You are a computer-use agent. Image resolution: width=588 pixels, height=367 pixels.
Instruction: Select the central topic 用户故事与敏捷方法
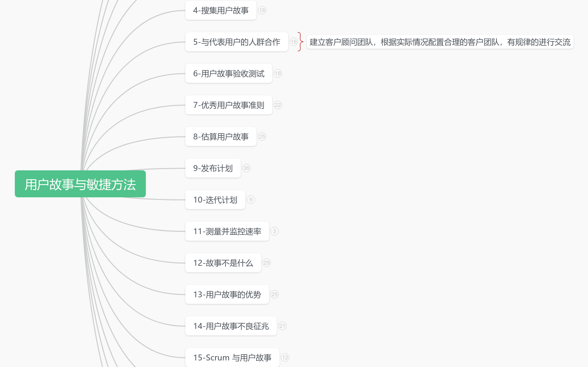coord(80,184)
